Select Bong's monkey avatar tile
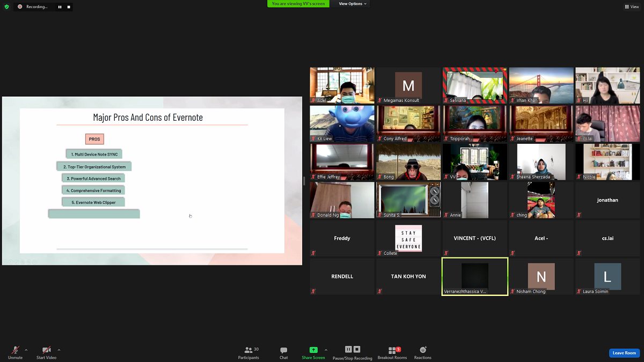 (x=408, y=161)
